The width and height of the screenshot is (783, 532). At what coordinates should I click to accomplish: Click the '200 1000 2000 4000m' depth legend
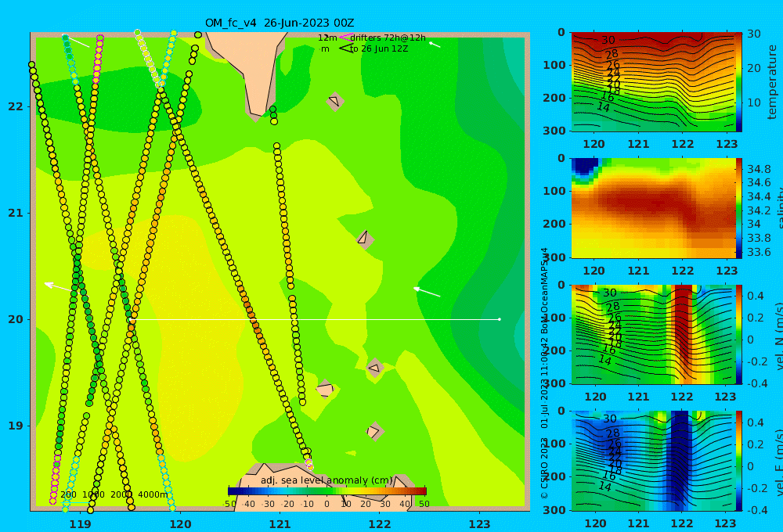tap(114, 494)
